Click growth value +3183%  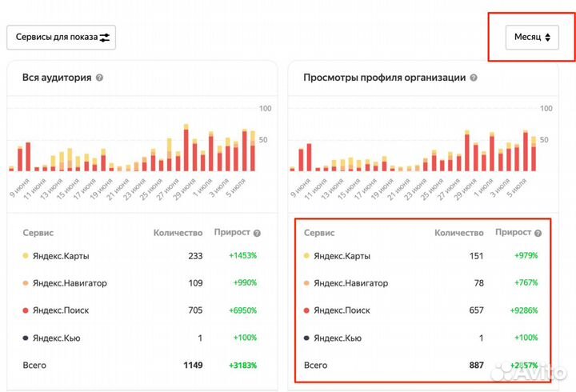[x=243, y=365]
